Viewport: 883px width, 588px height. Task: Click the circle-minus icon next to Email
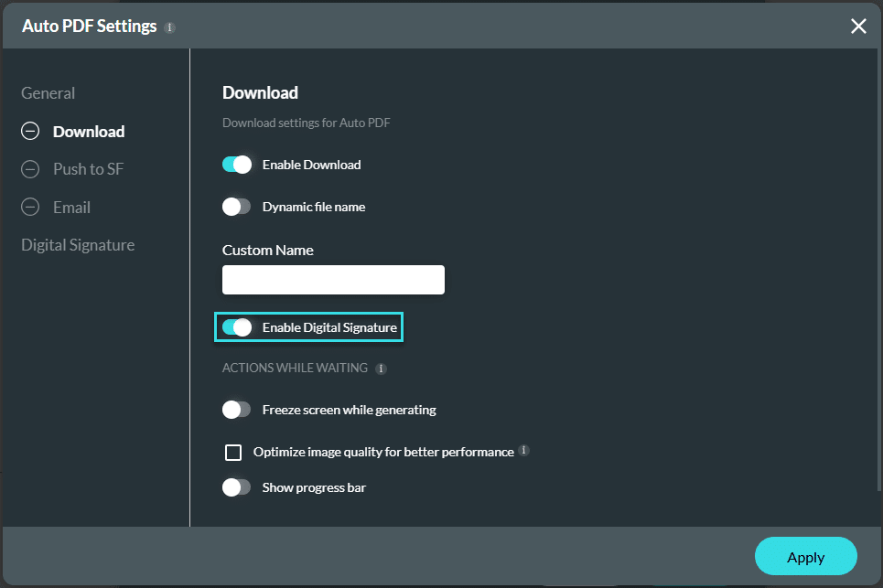pyautogui.click(x=30, y=208)
